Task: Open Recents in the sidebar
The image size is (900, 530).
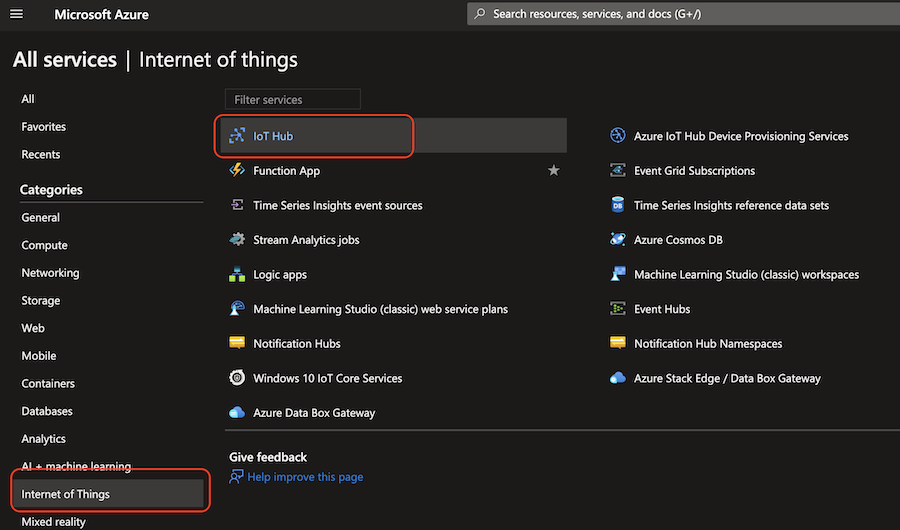Action: (41, 154)
